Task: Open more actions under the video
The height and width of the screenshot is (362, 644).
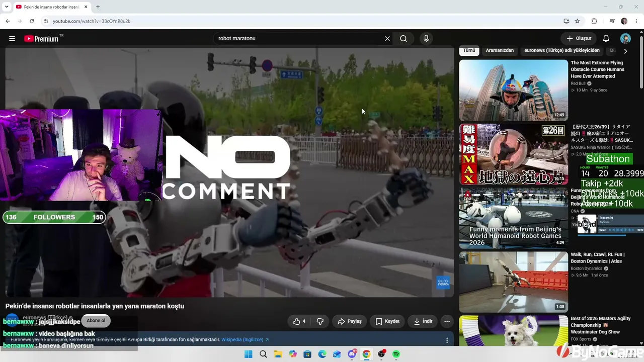Action: (447, 321)
